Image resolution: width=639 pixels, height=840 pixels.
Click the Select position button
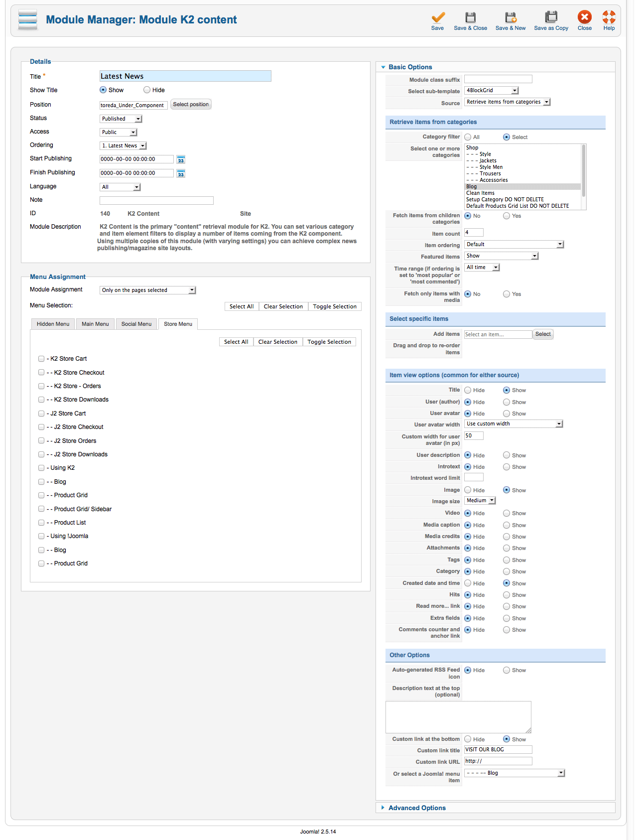point(191,104)
